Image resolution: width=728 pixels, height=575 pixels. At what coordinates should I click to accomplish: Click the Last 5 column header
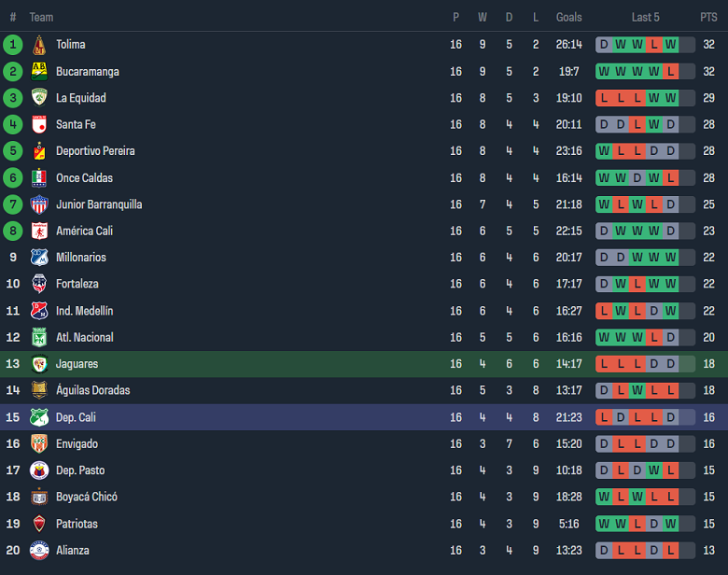[645, 17]
